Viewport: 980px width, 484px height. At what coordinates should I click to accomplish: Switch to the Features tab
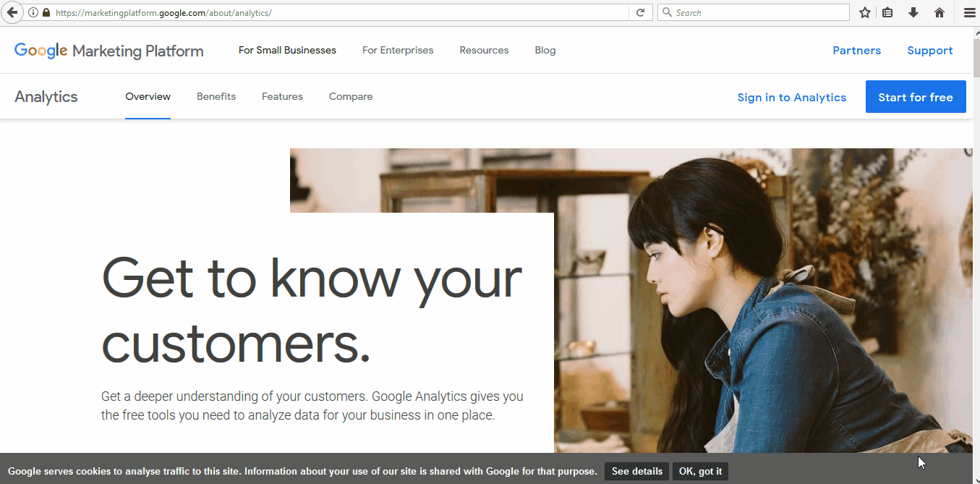(282, 96)
